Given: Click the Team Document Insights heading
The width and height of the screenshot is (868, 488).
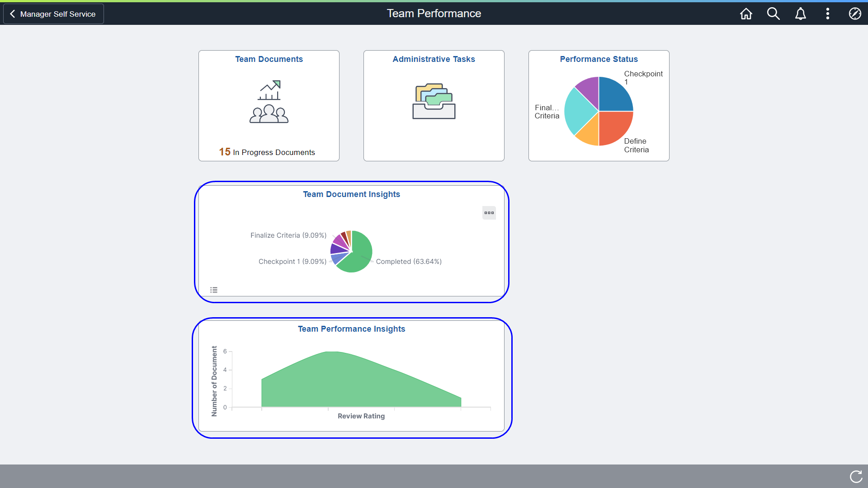Looking at the screenshot, I should pos(351,194).
